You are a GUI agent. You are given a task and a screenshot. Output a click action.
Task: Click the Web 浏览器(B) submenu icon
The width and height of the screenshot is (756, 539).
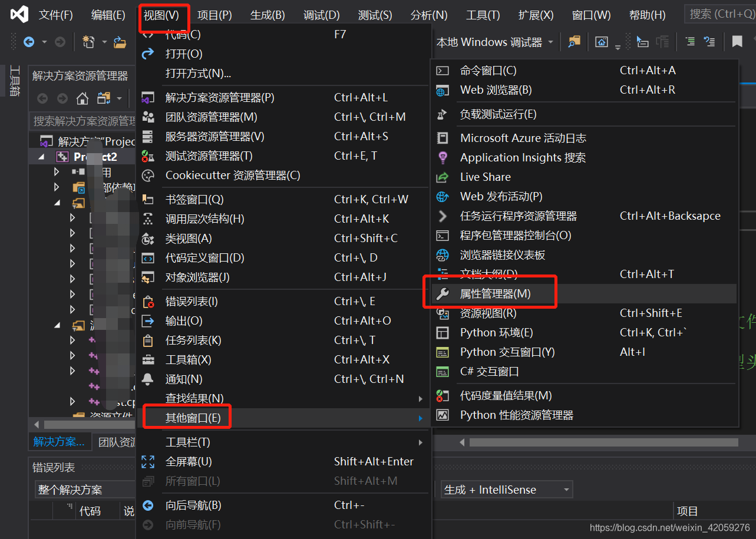(443, 90)
